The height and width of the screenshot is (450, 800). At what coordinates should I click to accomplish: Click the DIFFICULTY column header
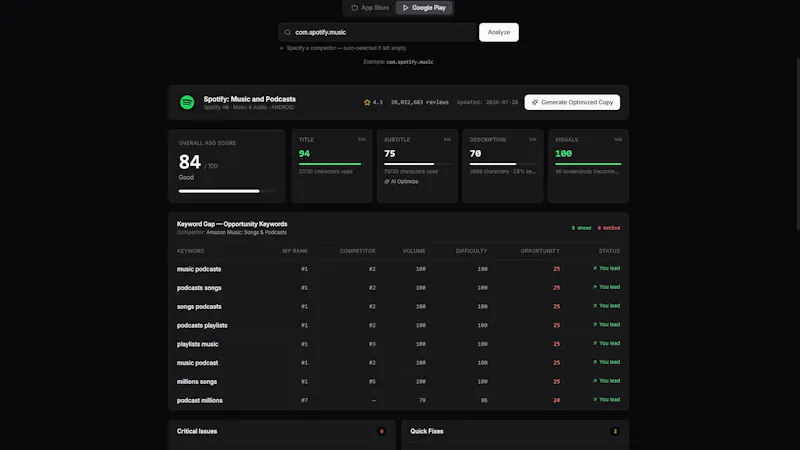(x=471, y=251)
